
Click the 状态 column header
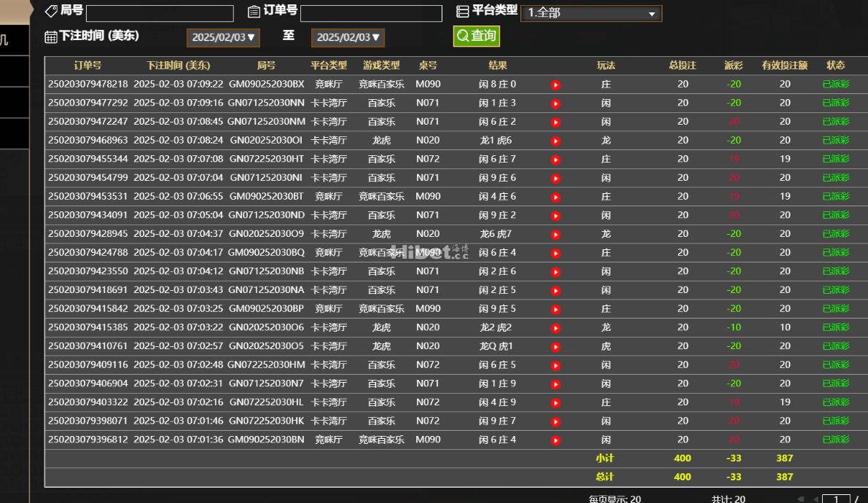tap(836, 66)
